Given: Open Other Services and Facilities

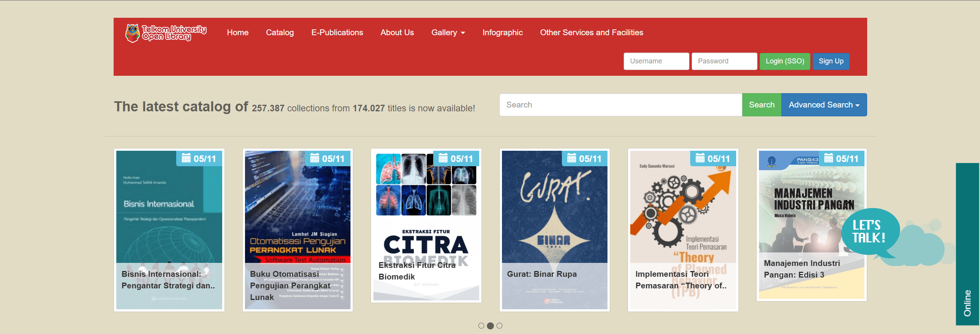Looking at the screenshot, I should coord(591,32).
